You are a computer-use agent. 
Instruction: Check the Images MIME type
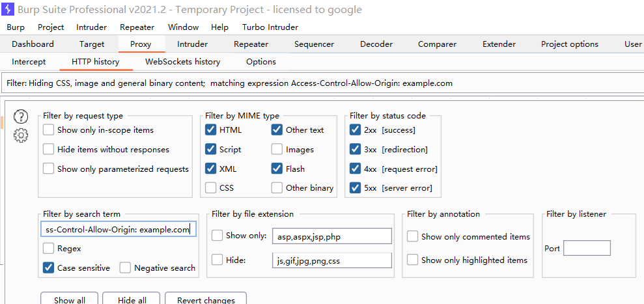[277, 149]
